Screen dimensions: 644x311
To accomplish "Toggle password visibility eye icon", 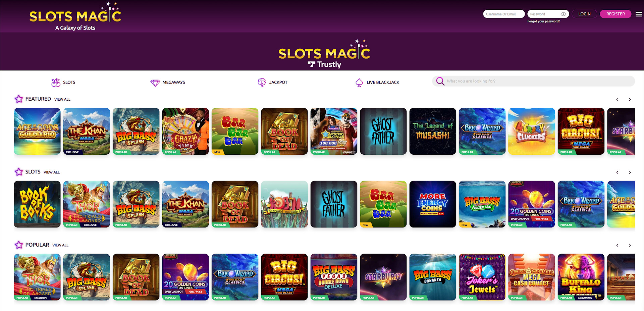I will 563,14.
